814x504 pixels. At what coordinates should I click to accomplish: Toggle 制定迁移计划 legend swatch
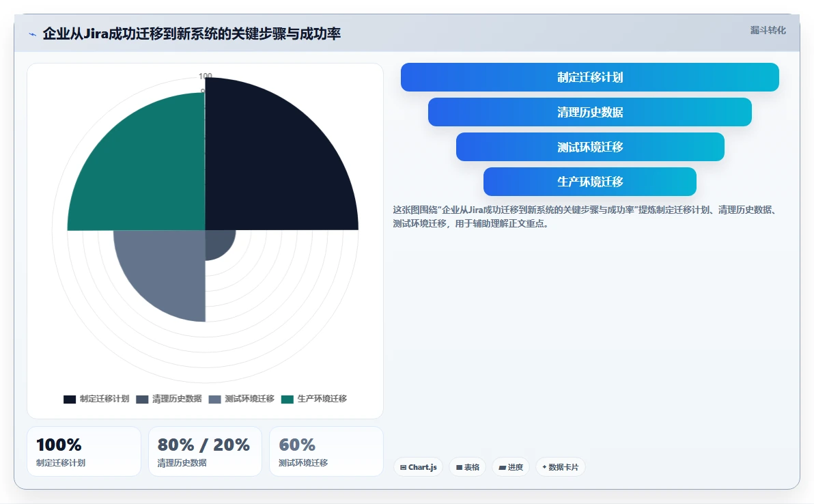(x=70, y=399)
